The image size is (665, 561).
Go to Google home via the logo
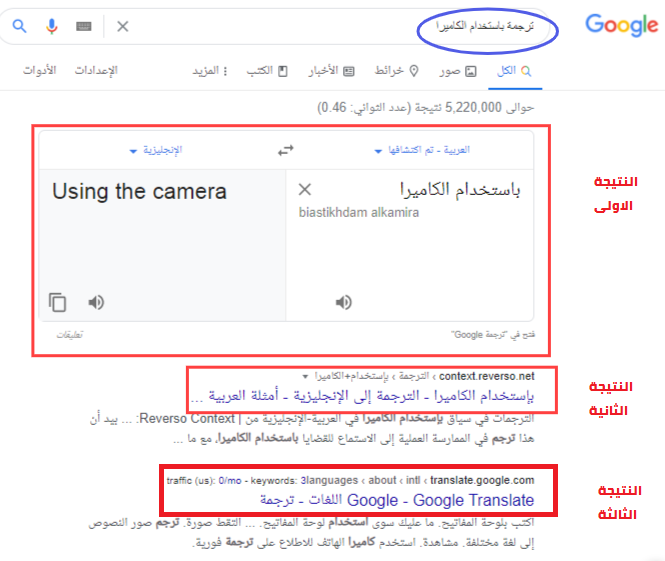[x=622, y=25]
